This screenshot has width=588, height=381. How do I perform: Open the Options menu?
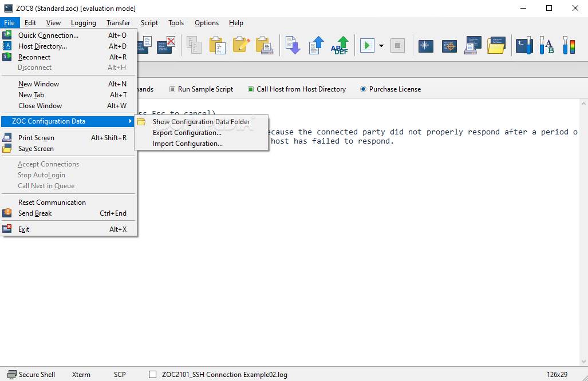click(207, 23)
